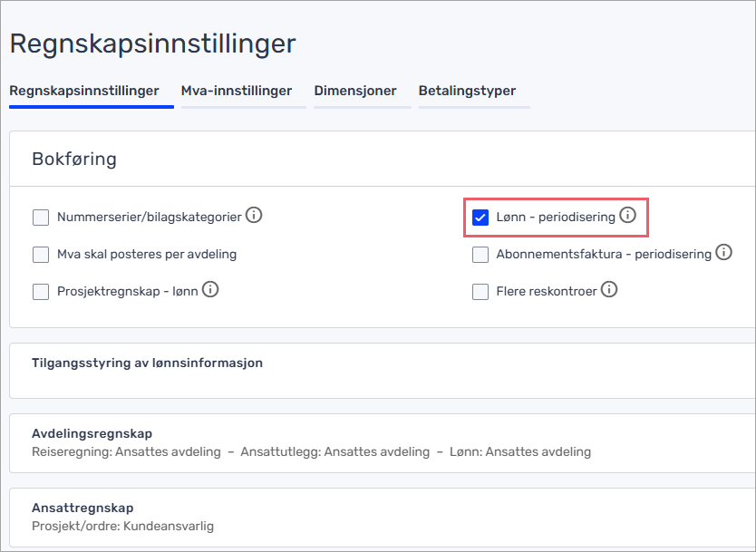The width and height of the screenshot is (756, 552).
Task: Select the Regnskapsinnstillinger tab
Action: 84,91
